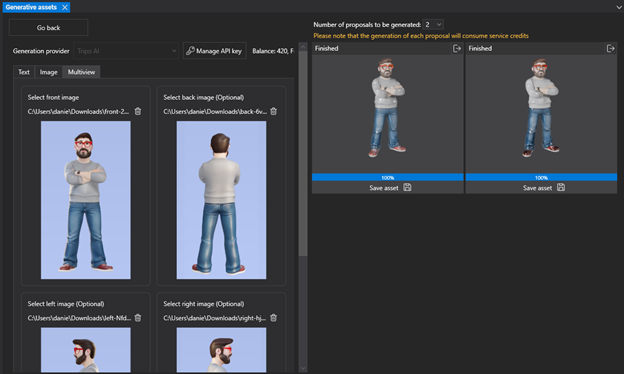Click the floppy disk icon of first proposal
The width and height of the screenshot is (624, 374).
pos(407,187)
